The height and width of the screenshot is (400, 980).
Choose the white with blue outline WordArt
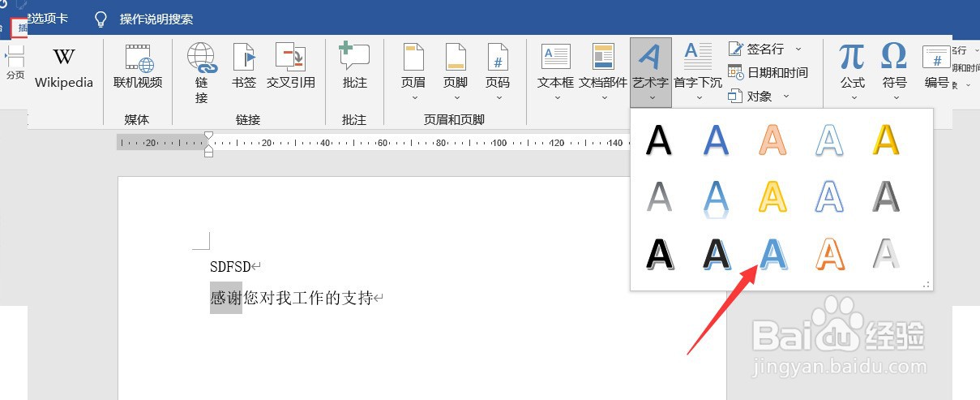point(829,140)
